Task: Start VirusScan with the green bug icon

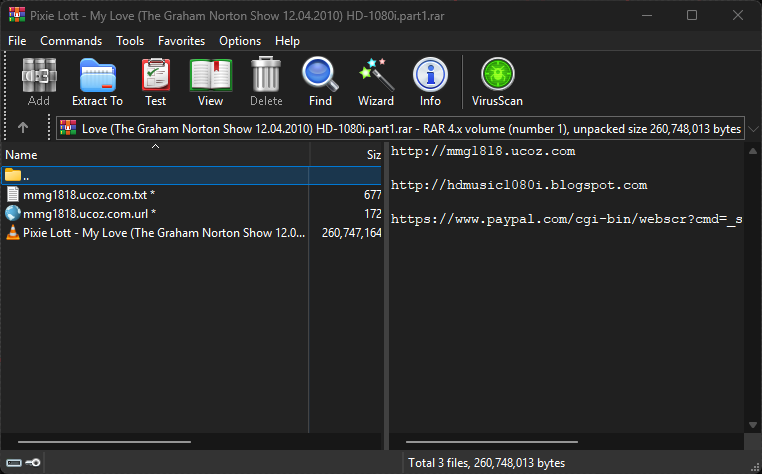Action: pos(498,74)
